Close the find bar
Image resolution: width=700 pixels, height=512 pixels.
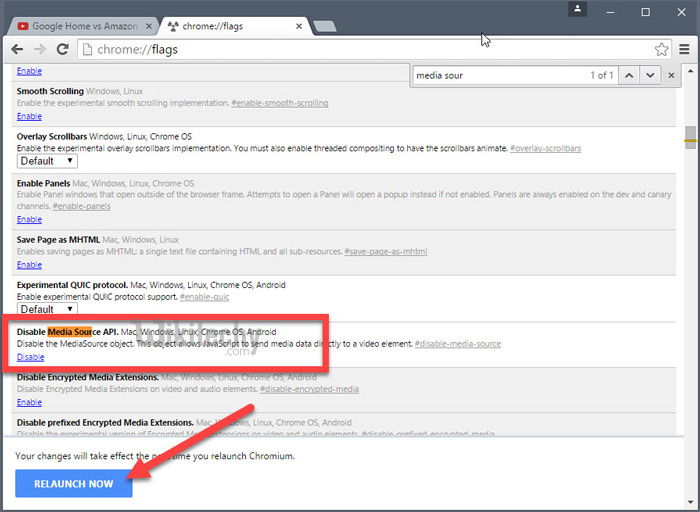coord(670,75)
